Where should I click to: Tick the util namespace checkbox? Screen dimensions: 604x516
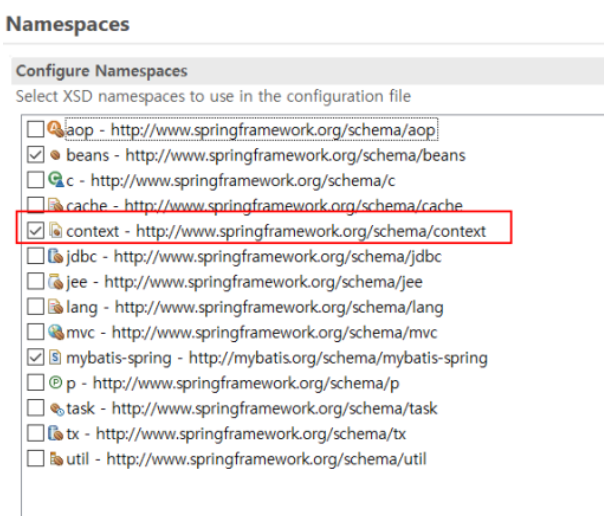(35, 459)
